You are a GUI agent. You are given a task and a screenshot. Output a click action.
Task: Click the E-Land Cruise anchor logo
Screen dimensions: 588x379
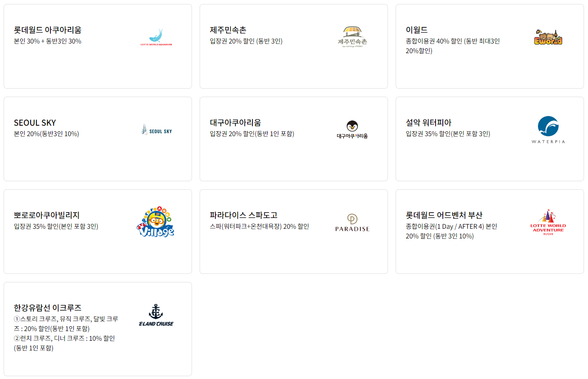[x=156, y=315]
